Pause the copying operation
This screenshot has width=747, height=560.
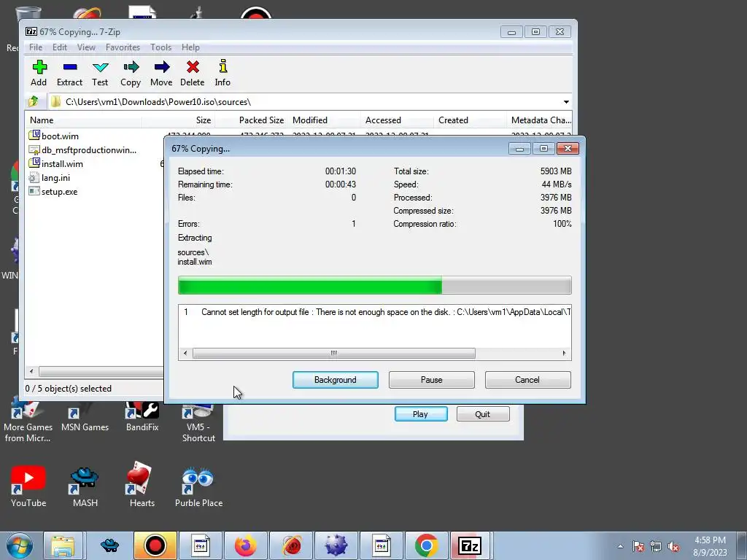(x=432, y=380)
